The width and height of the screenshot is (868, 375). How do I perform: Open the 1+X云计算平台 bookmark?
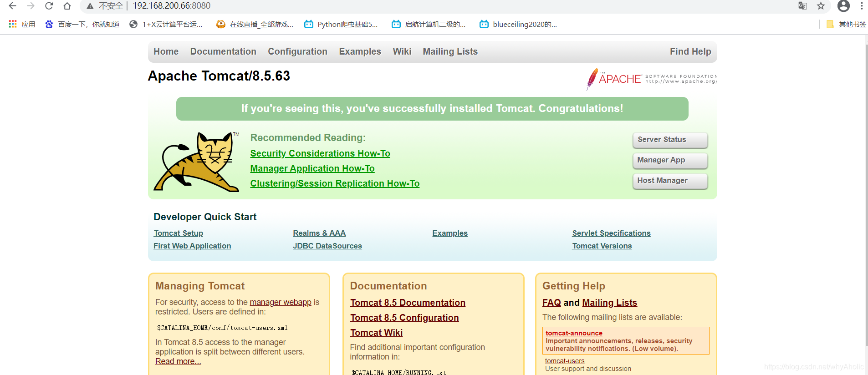(x=166, y=24)
